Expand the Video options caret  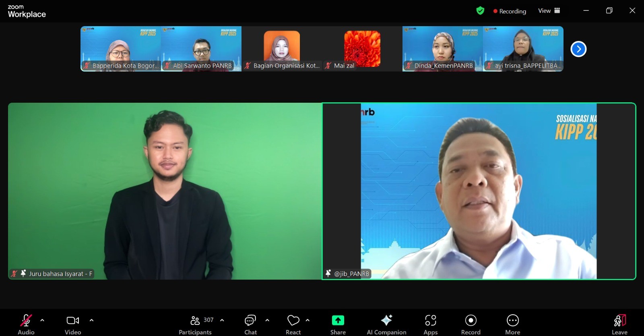(91, 320)
